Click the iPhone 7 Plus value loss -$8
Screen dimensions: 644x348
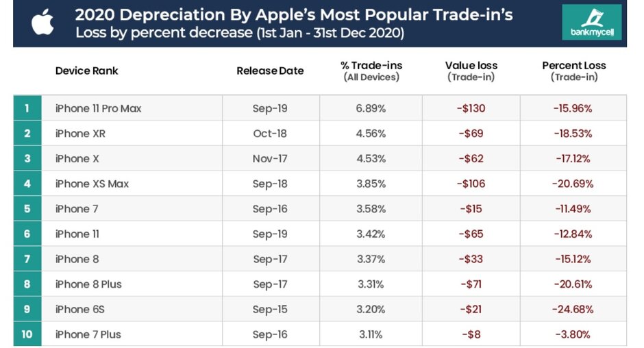tap(471, 334)
